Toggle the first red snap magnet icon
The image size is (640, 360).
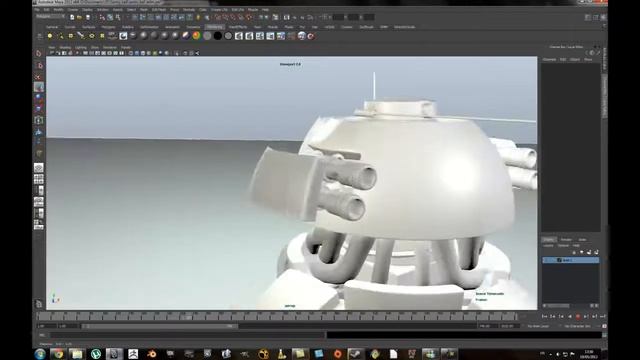(x=218, y=17)
